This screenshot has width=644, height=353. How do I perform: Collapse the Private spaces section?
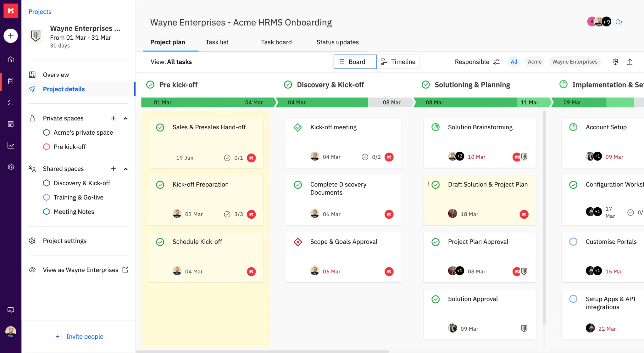pyautogui.click(x=125, y=118)
